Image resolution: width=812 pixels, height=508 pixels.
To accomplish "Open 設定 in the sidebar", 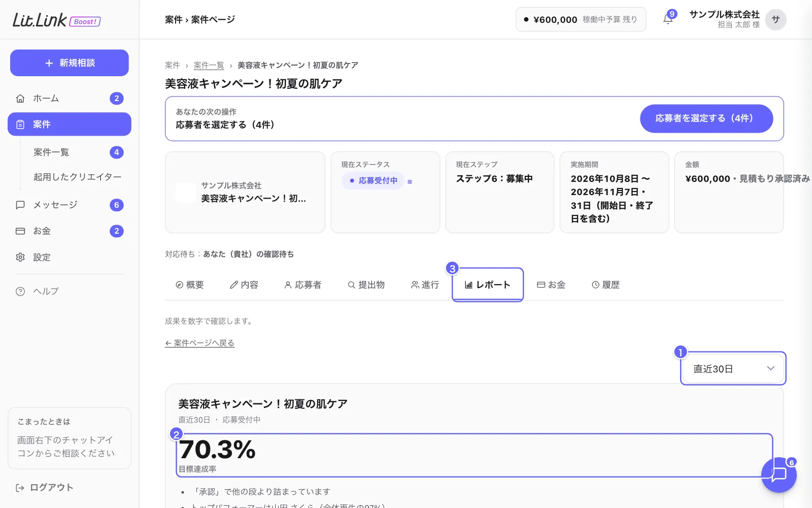I will click(70, 258).
